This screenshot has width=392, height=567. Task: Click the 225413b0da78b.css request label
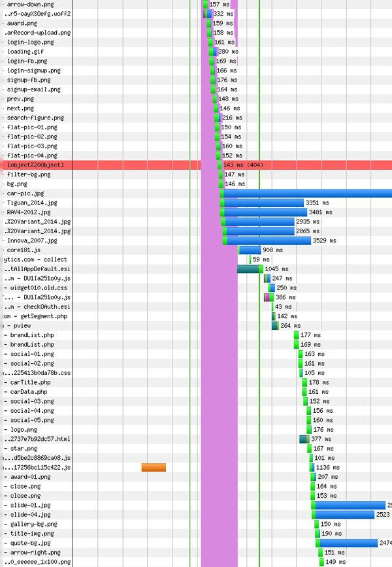tap(37, 373)
